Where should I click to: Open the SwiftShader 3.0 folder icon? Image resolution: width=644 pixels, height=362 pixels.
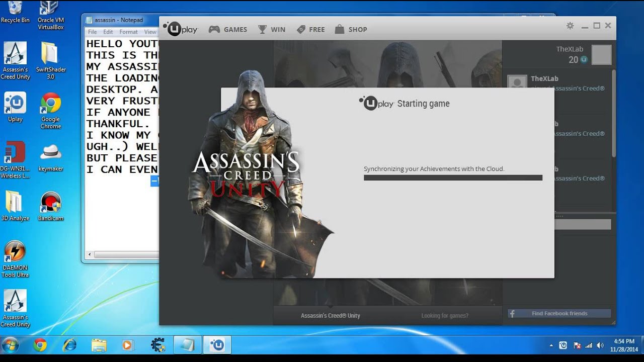[x=51, y=61]
